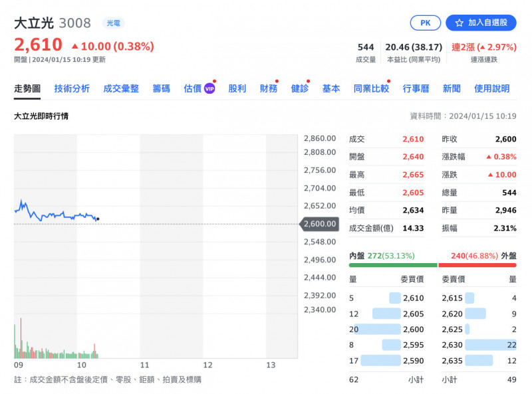Click ask price 2,635 in order book
This screenshot has width=532, height=394.
(452, 361)
